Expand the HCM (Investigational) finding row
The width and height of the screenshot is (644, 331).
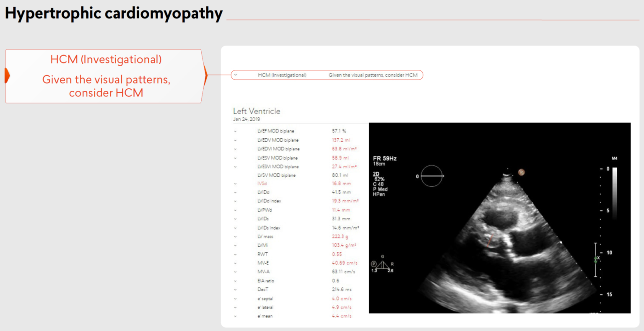236,75
